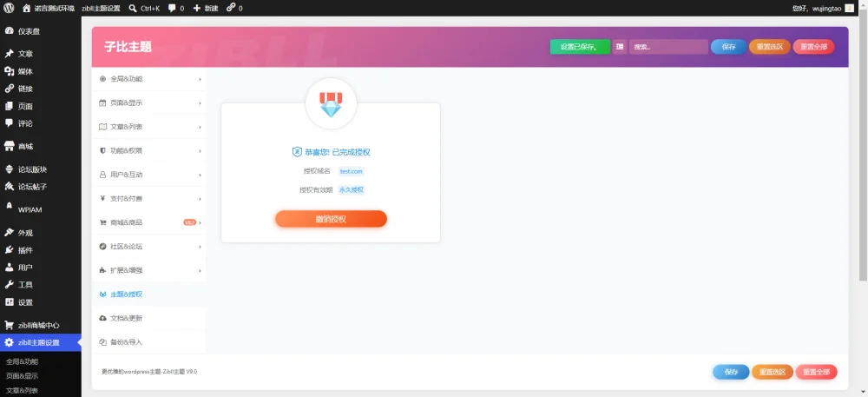
Task: Open 评论 comments icon in sidebar
Action: (x=9, y=123)
